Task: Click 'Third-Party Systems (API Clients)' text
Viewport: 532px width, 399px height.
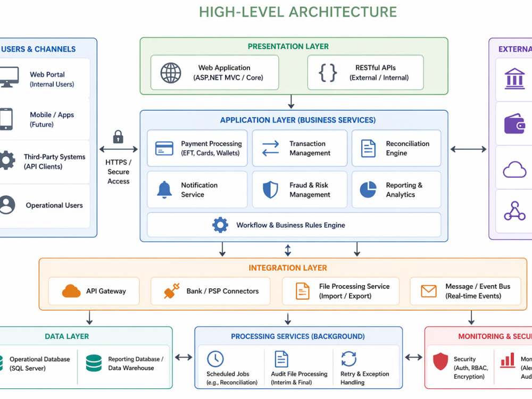Action: (x=54, y=162)
